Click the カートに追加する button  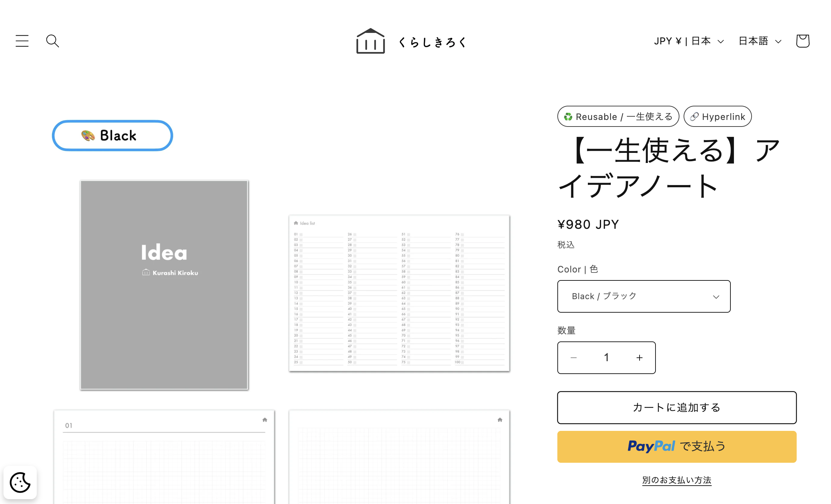[677, 408]
